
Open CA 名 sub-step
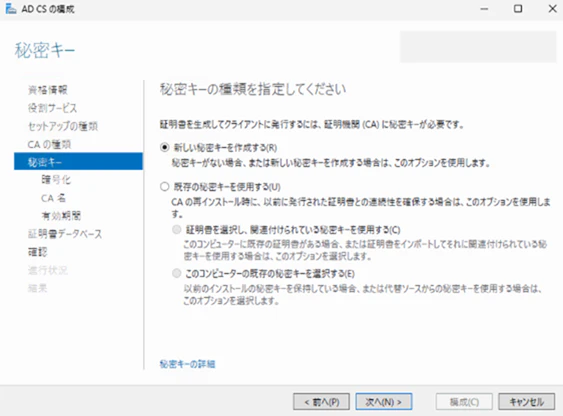(x=53, y=198)
